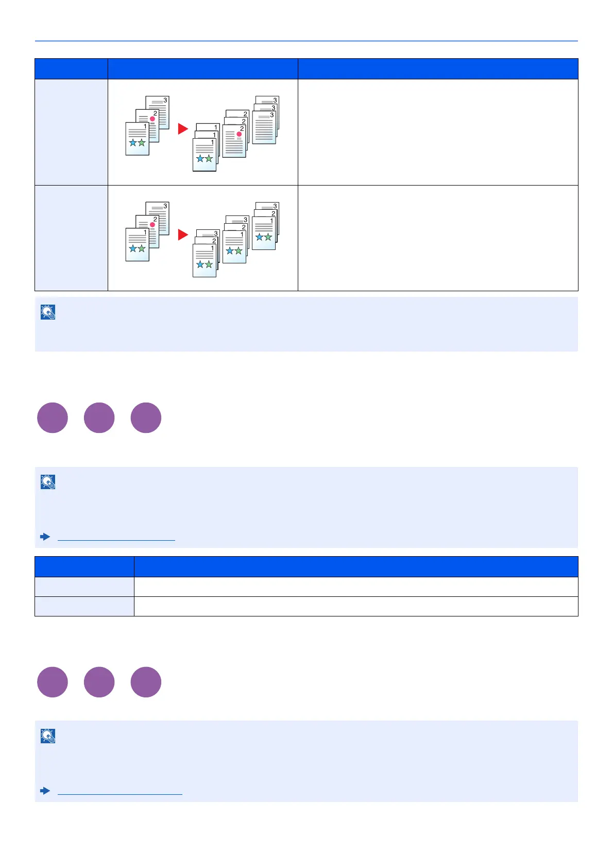Click red arrow in the grouped-pages illustration
This screenshot has height=868, width=613.
183,129
